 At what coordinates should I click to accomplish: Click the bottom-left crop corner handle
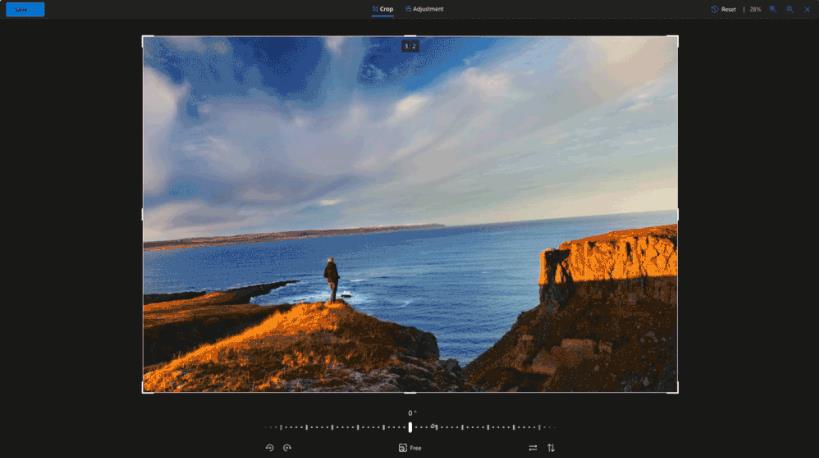(x=144, y=391)
